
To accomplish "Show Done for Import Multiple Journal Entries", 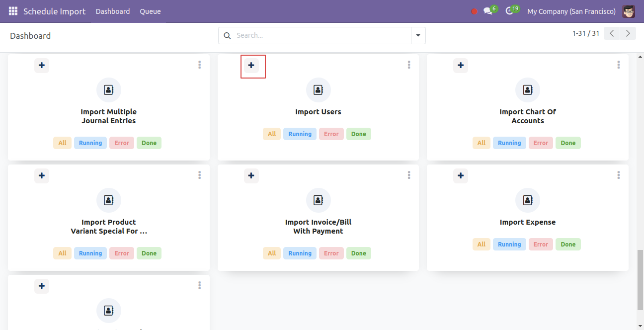I will point(149,143).
